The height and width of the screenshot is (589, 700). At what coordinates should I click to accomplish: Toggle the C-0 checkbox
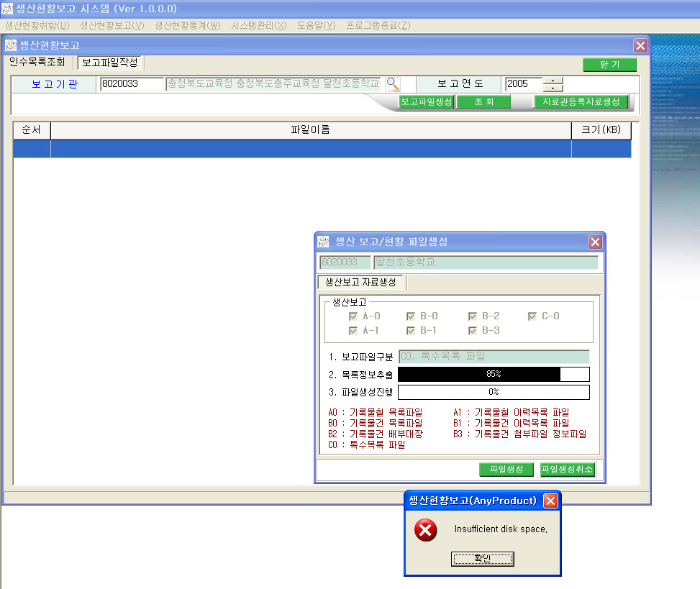[532, 316]
